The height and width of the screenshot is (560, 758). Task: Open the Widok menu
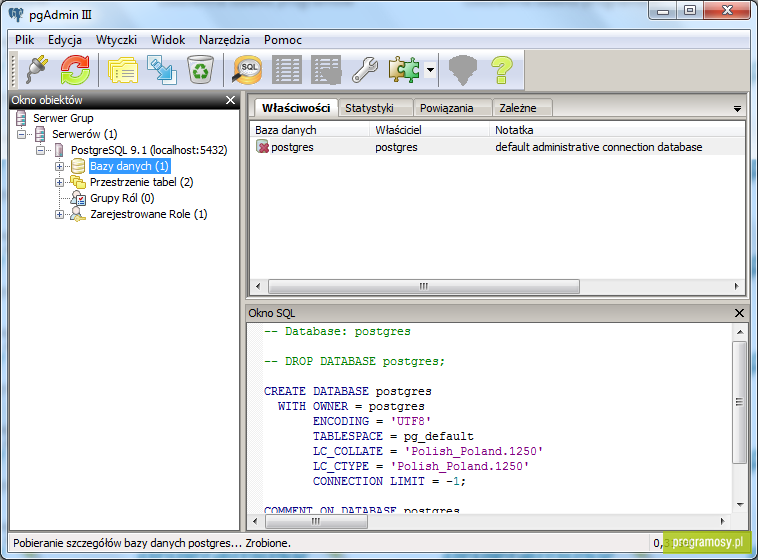click(168, 40)
